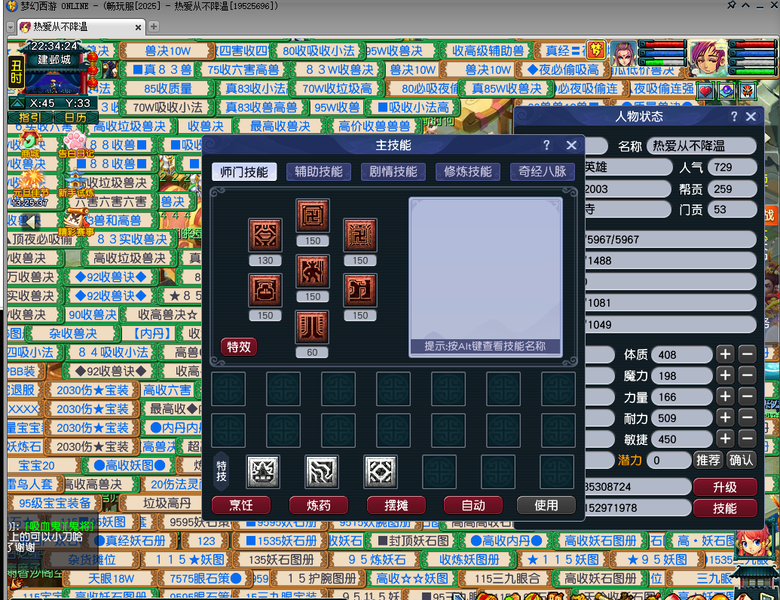Viewport: 780px width, 600px height.
Task: Open the 新手试炼 icon
Action: click(x=76, y=185)
